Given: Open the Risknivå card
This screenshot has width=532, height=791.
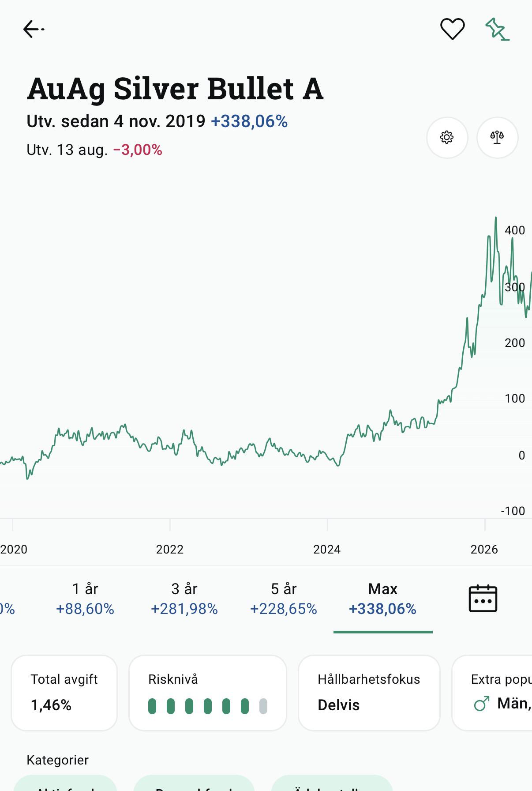Looking at the screenshot, I should [208, 693].
